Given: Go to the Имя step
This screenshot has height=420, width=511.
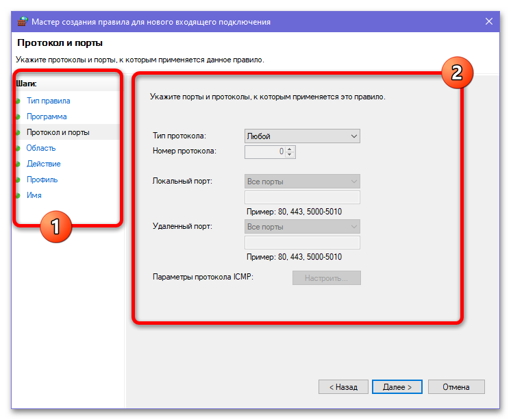Looking at the screenshot, I should 34,195.
